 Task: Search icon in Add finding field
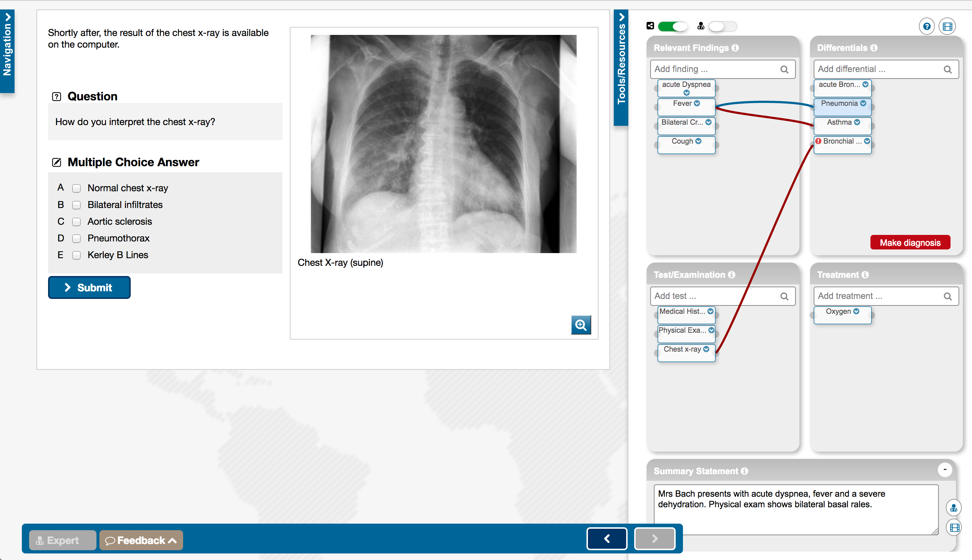pos(784,69)
